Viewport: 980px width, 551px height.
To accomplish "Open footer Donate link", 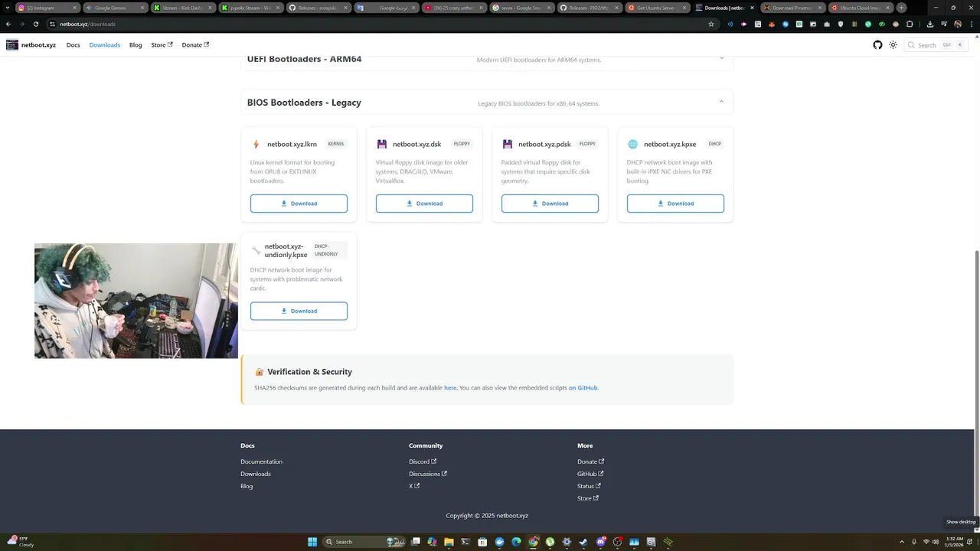I will (x=590, y=461).
